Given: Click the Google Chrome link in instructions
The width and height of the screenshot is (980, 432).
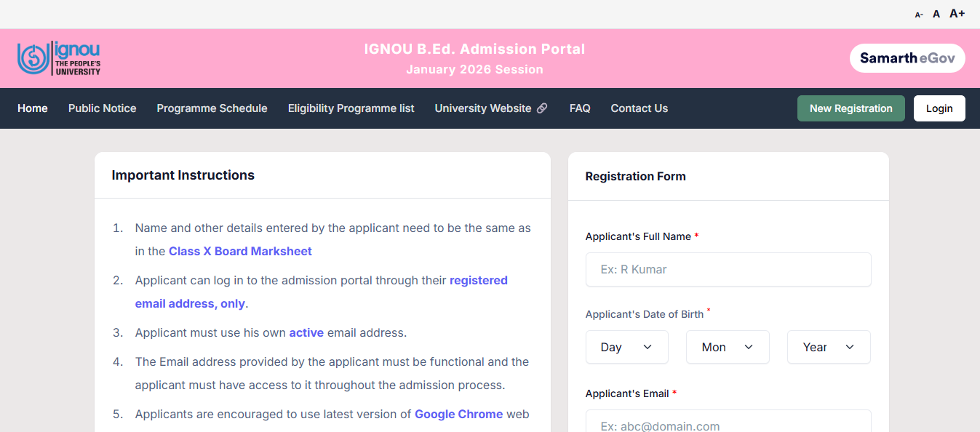Looking at the screenshot, I should (x=458, y=414).
